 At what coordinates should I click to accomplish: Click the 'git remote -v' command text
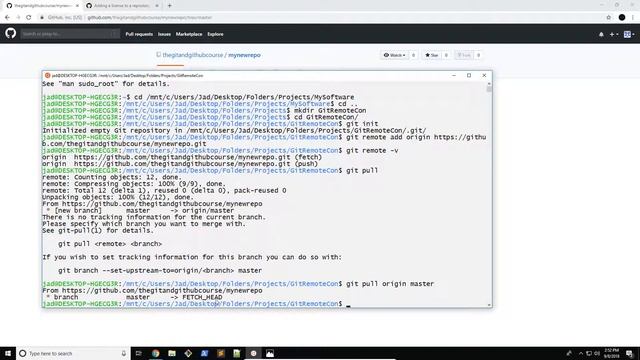click(x=372, y=151)
